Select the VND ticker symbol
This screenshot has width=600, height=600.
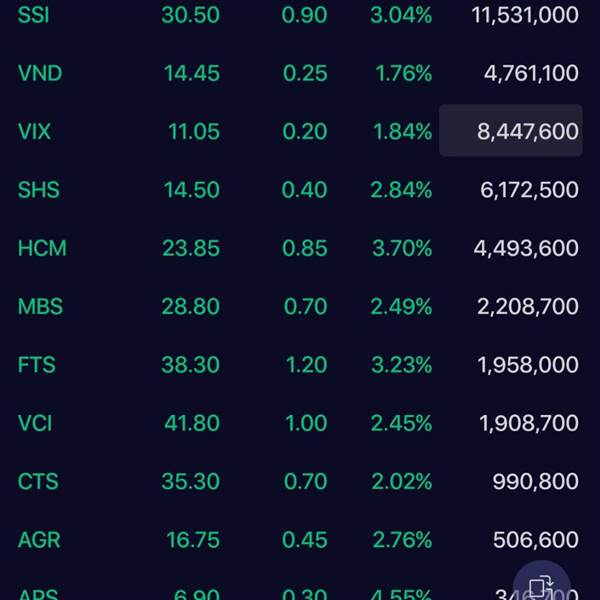[40, 73]
